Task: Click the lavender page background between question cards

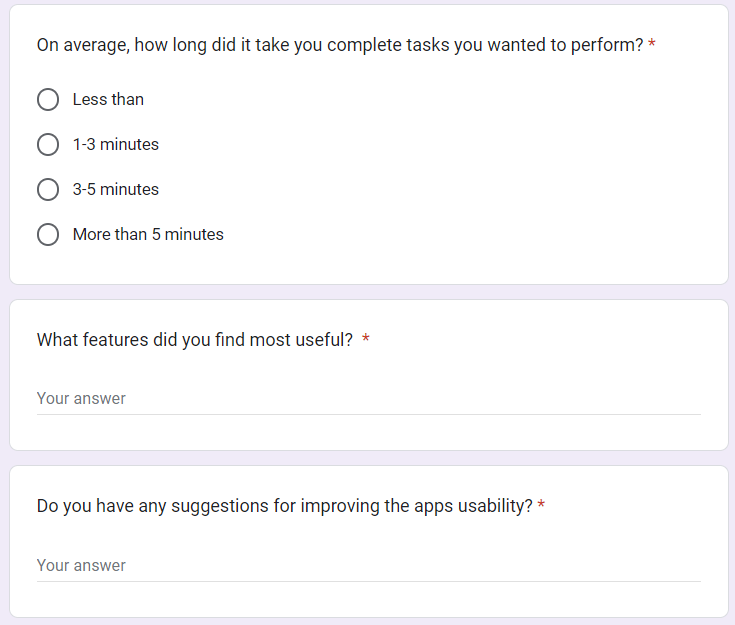Action: pyautogui.click(x=368, y=292)
